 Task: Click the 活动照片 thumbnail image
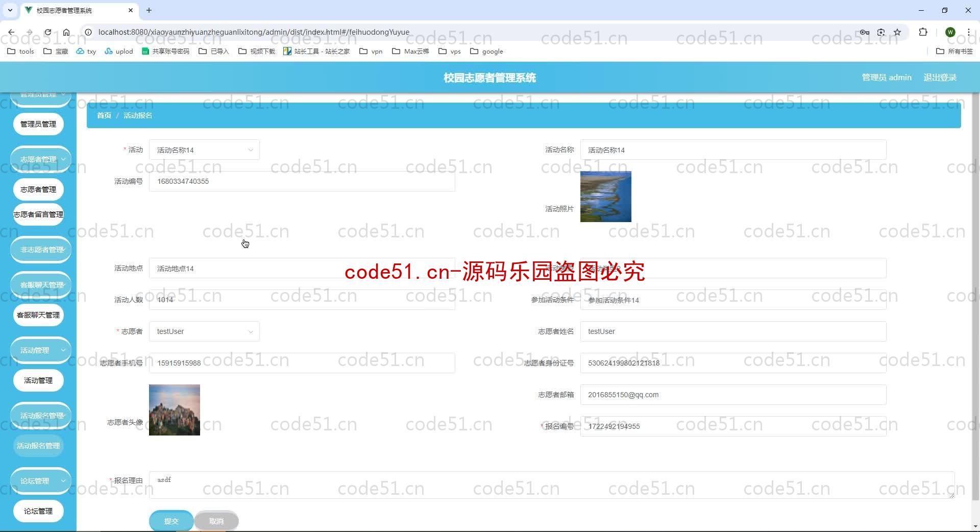pyautogui.click(x=605, y=197)
